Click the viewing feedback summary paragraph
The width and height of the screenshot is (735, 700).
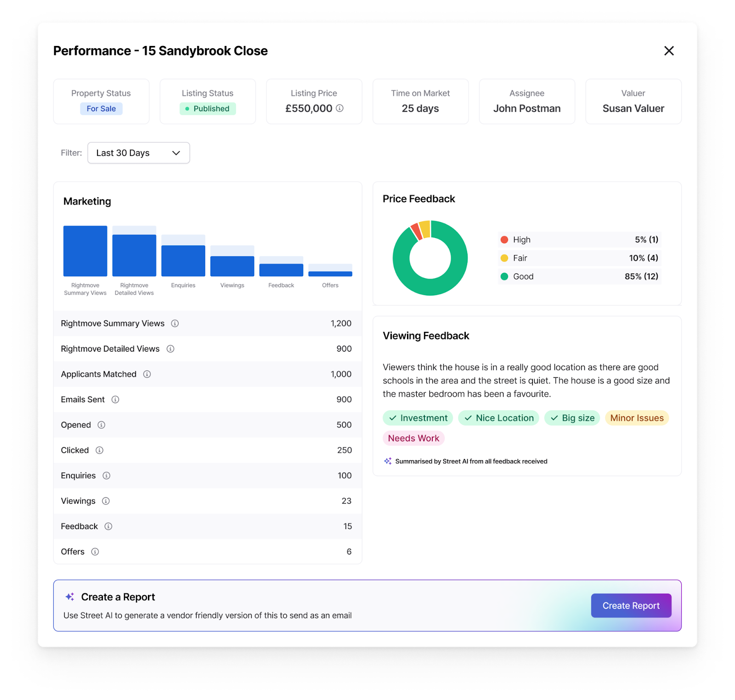tap(526, 381)
